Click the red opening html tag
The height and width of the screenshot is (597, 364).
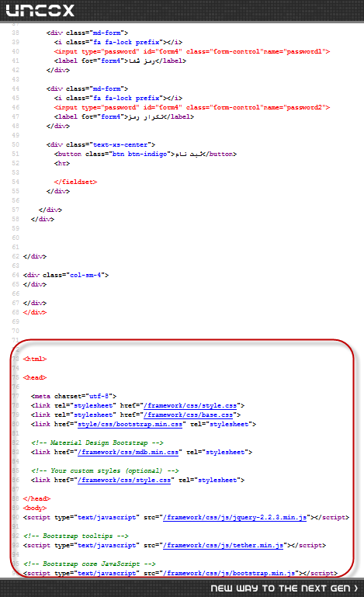[35, 359]
